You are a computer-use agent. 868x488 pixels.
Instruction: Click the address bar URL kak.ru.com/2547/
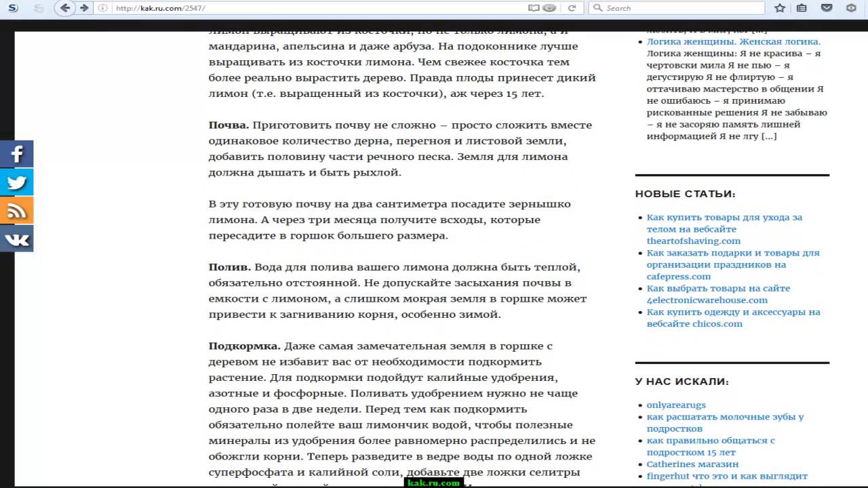161,8
